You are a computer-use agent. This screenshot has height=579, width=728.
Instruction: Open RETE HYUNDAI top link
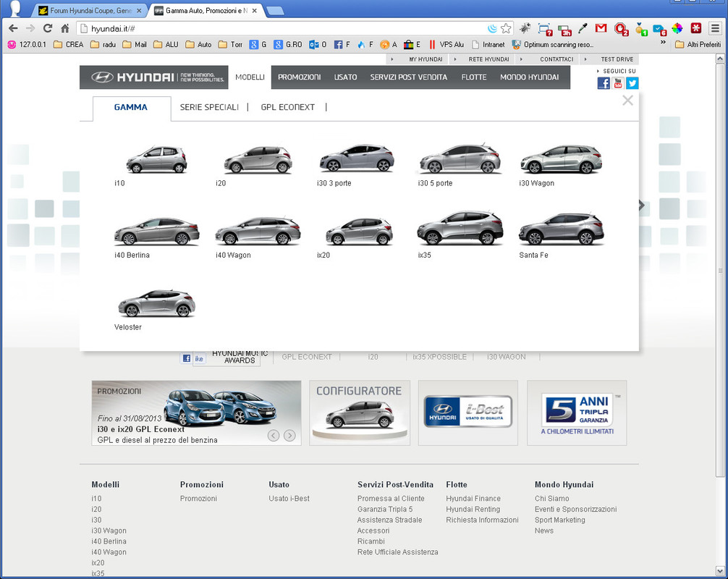tap(488, 59)
